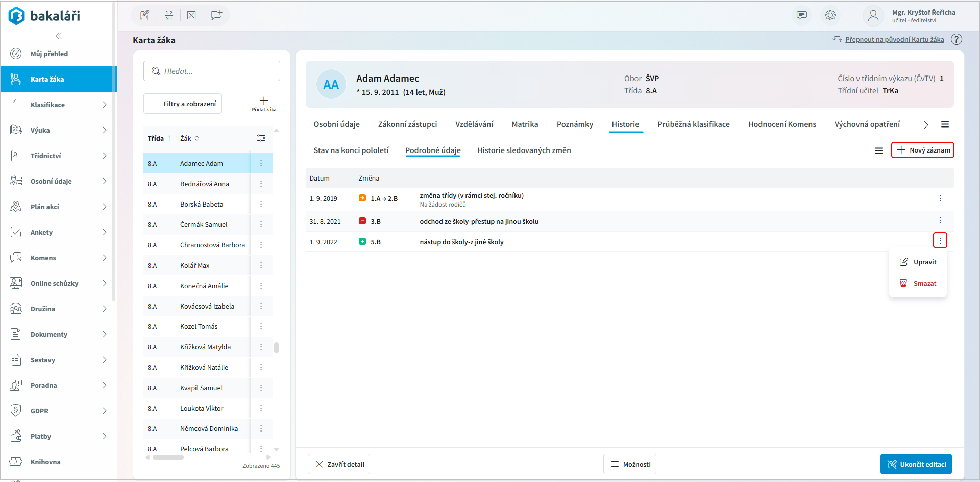Open three-dot menu for Bednářová Anna

pyautogui.click(x=261, y=184)
